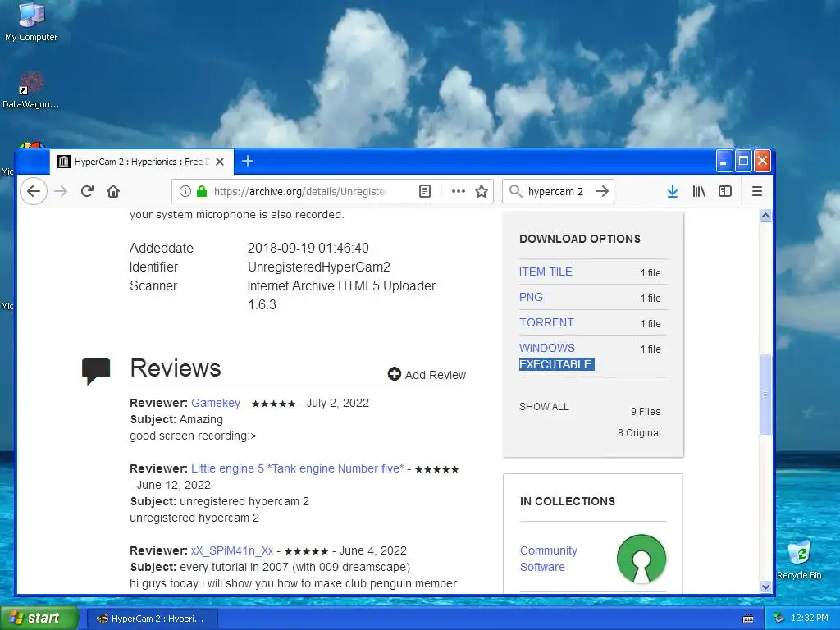Close the HyperCam 2 tab
Viewport: 840px width, 630px height.
click(x=220, y=162)
